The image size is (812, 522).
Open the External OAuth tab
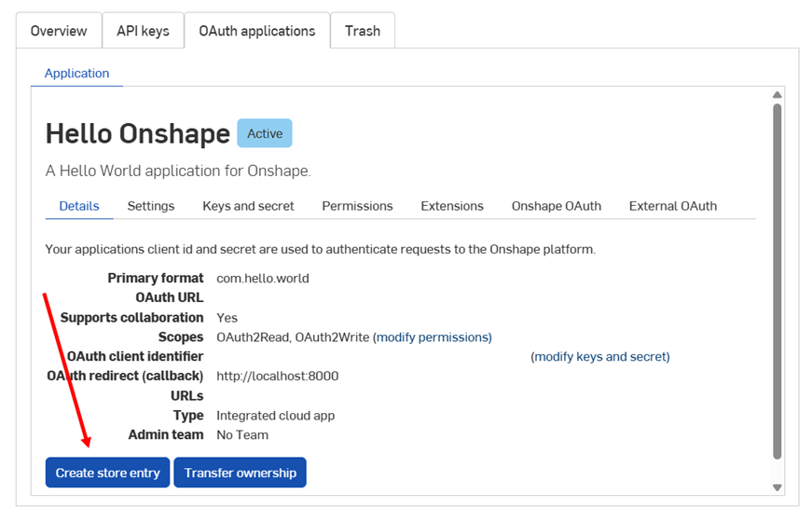[x=673, y=206]
